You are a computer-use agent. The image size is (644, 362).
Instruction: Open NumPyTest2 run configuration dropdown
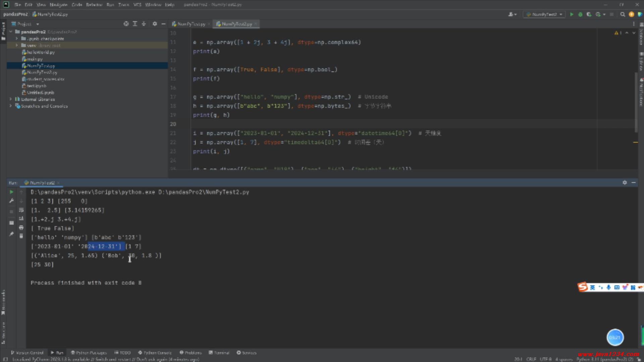pyautogui.click(x=544, y=14)
